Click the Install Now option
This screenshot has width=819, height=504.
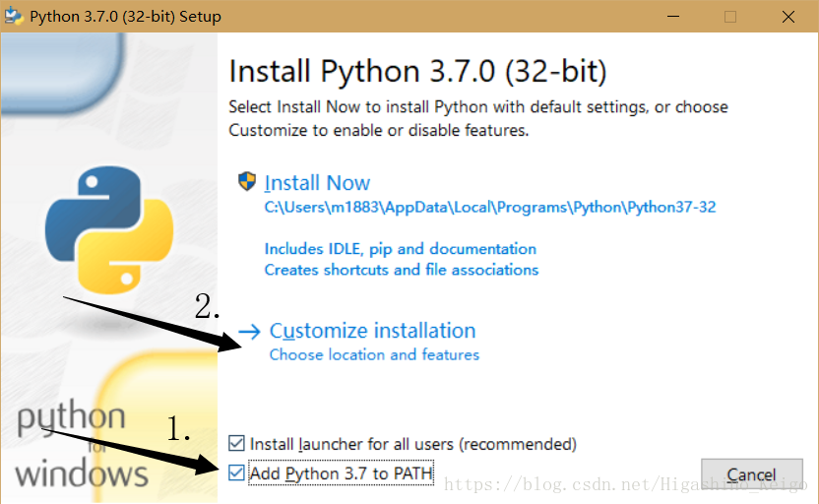tap(317, 183)
